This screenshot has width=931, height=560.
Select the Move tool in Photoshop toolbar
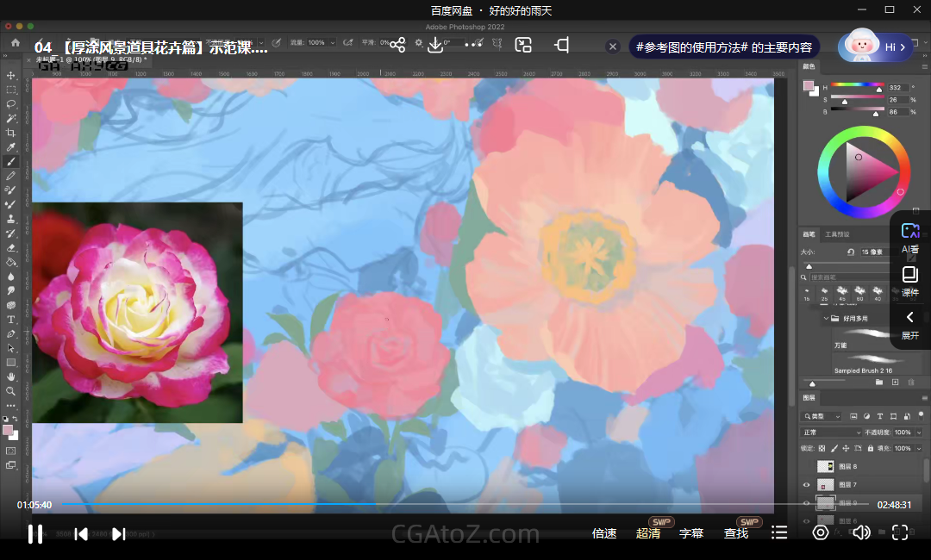coord(11,76)
